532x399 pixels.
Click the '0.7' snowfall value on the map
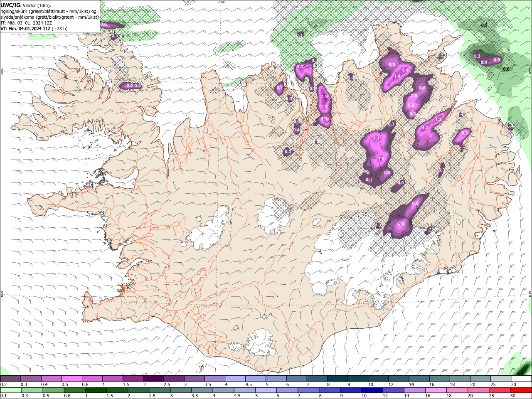click(280, 88)
